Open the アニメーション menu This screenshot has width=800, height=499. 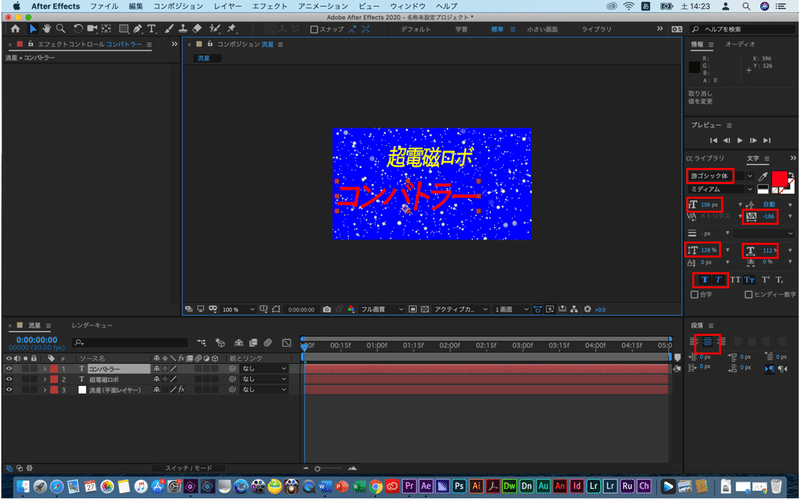(x=323, y=6)
